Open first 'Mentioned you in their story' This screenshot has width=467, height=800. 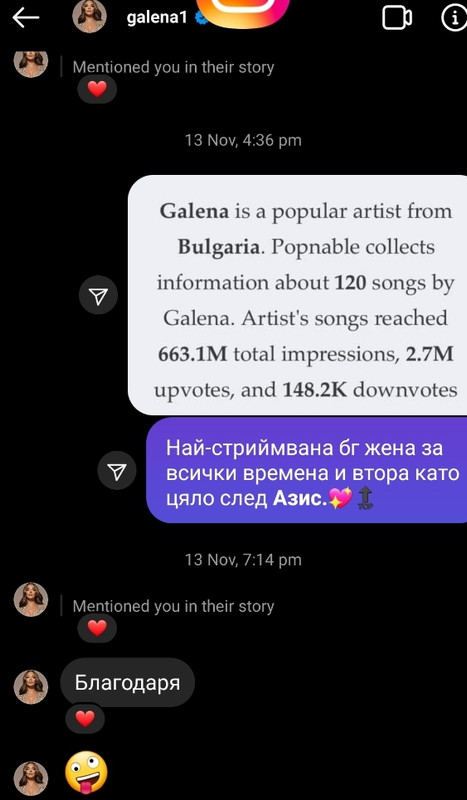coord(173,67)
